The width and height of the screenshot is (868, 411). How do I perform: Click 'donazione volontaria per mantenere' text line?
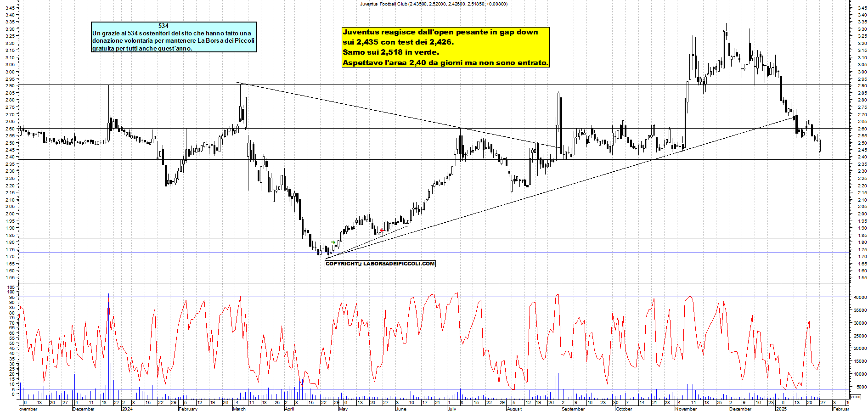(x=173, y=40)
